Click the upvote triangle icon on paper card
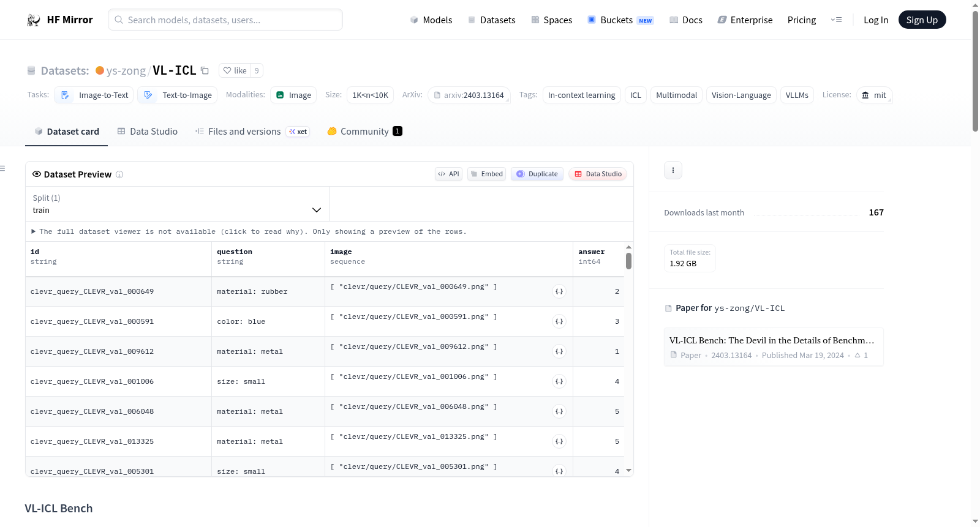The height and width of the screenshot is (527, 980). coord(858,355)
